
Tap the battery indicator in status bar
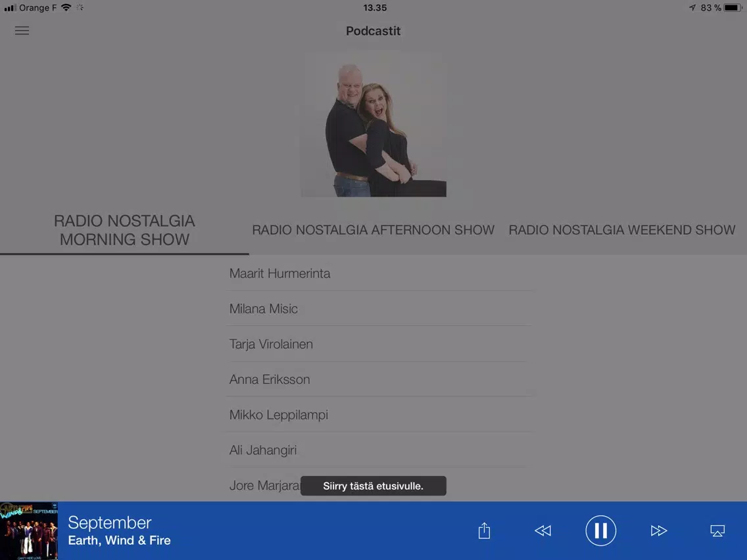click(733, 8)
